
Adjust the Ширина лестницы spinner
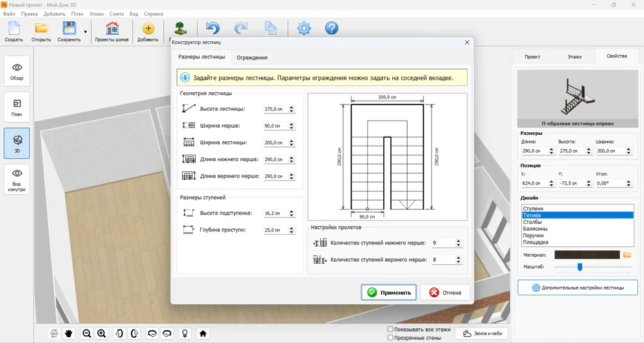[x=292, y=142]
